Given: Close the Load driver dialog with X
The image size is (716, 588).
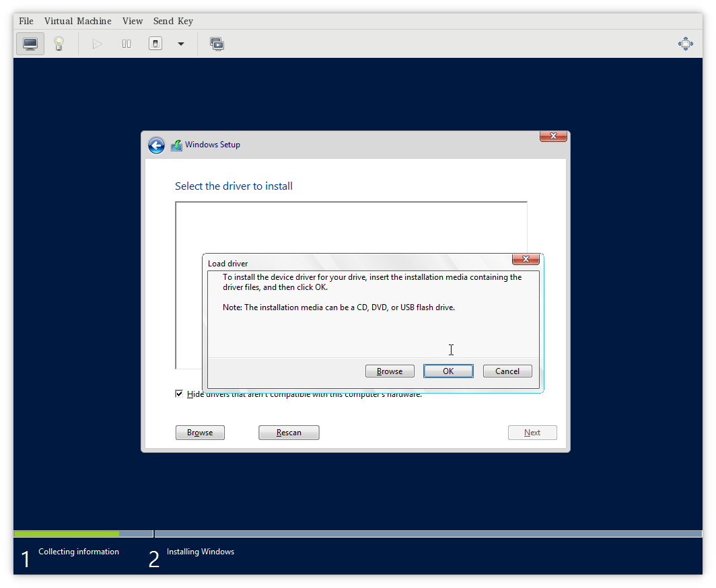Looking at the screenshot, I should point(526,259).
